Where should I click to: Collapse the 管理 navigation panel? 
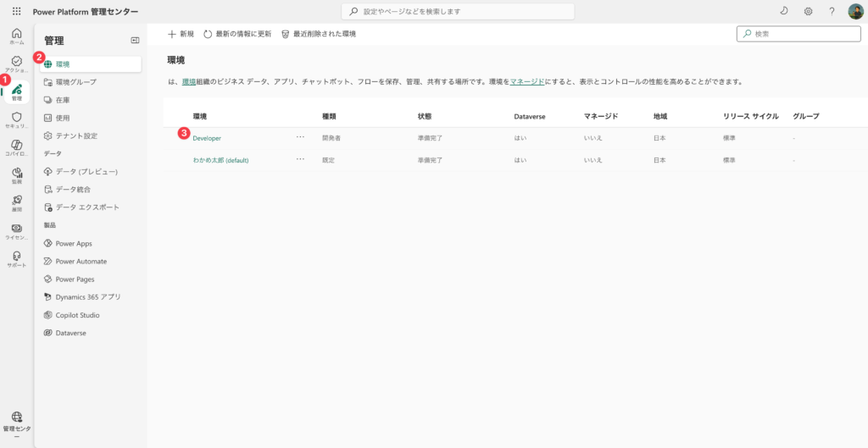click(x=135, y=40)
